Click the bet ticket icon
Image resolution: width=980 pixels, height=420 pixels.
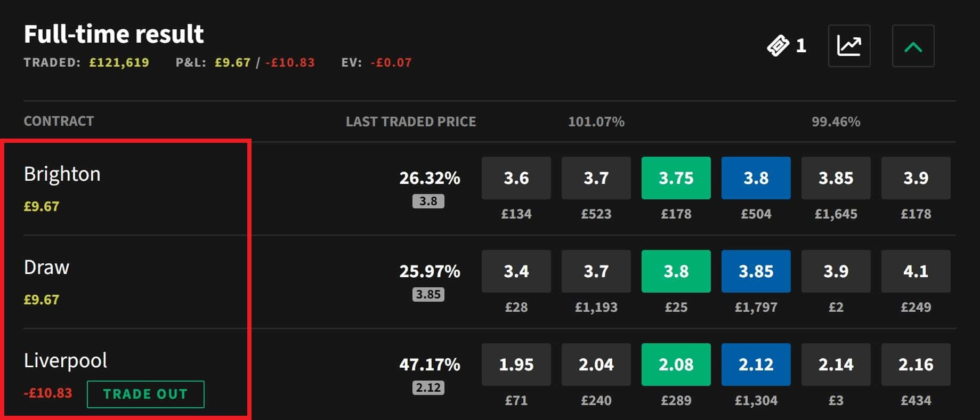click(778, 46)
